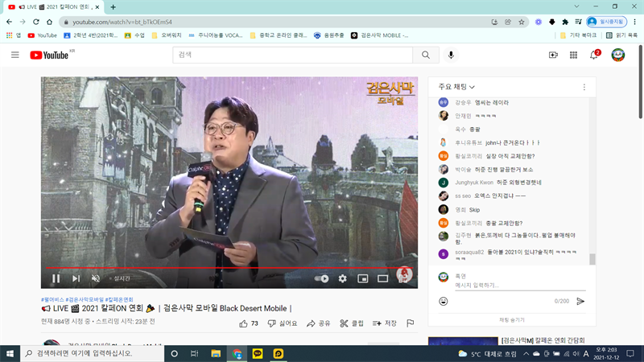Open 수업 bookmark
Viewport: 644px width, 362px height.
click(x=134, y=35)
